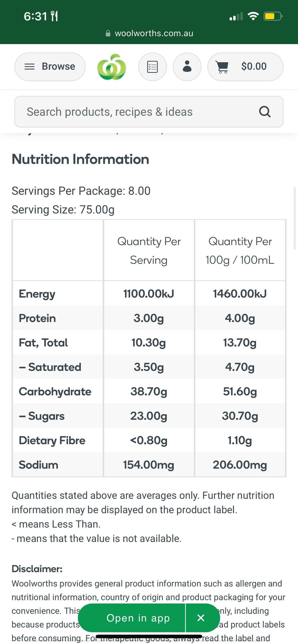Image resolution: width=298 pixels, height=644 pixels.
Task: Tap the Woolworths logo icon
Action: click(x=112, y=67)
